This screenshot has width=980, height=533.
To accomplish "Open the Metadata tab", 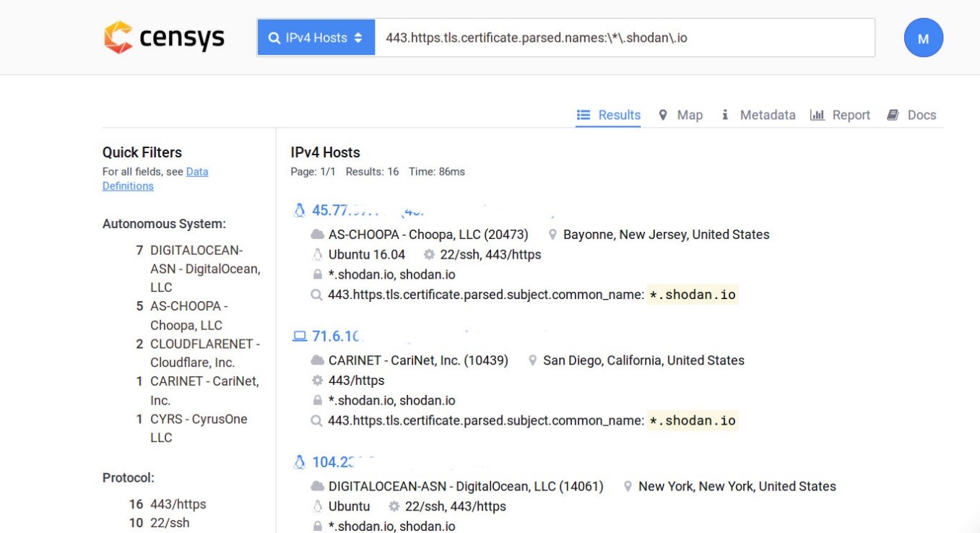I will (x=758, y=115).
